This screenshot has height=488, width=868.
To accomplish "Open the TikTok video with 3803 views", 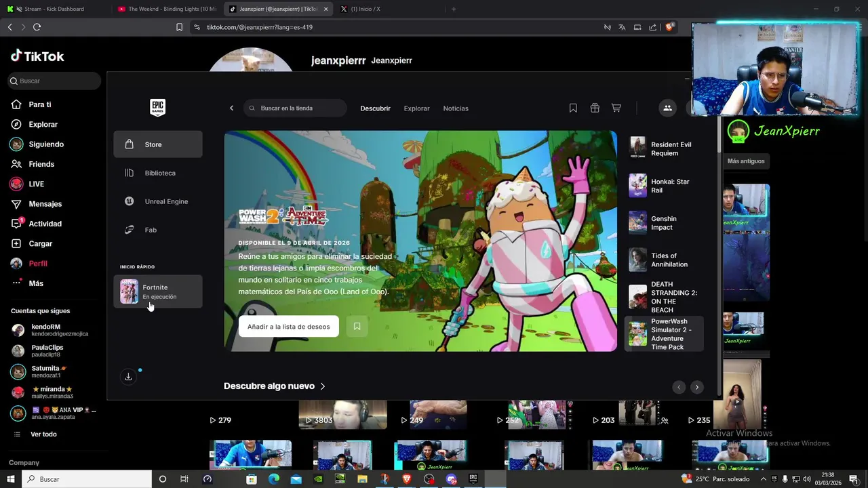I will tap(342, 415).
